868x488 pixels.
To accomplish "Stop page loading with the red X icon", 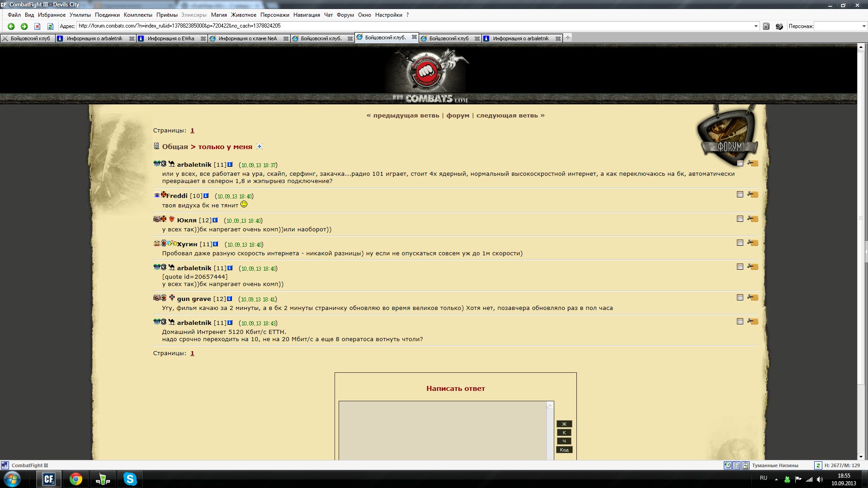I will pos(38,26).
